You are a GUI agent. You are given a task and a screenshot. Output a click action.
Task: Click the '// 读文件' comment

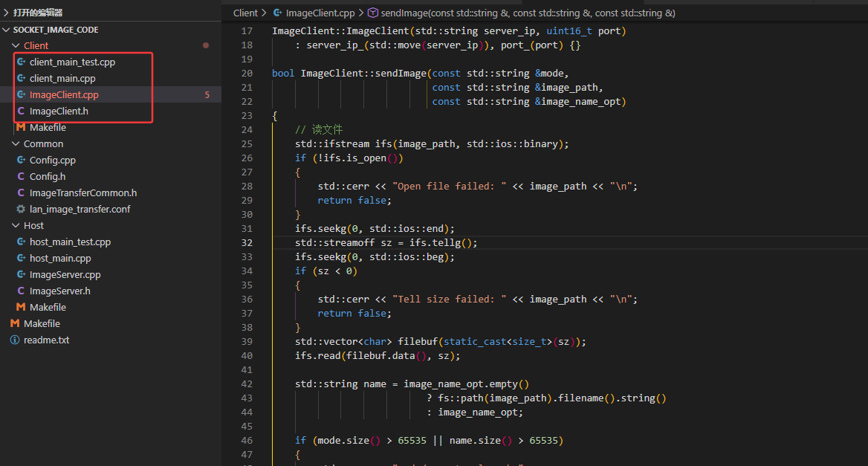pos(319,129)
